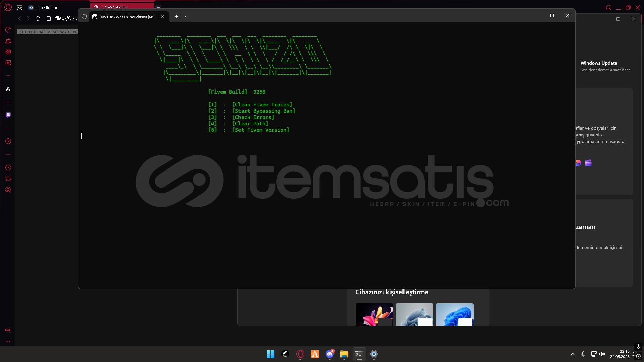
Task: Open sidebar three-dots more options
Action: (8, 341)
